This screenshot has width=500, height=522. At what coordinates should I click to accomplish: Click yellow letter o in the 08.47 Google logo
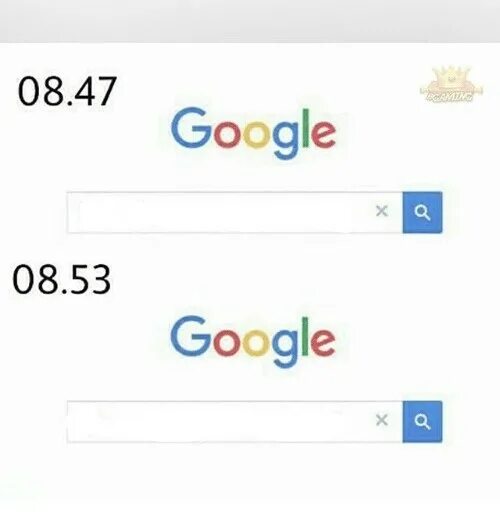coord(256,135)
